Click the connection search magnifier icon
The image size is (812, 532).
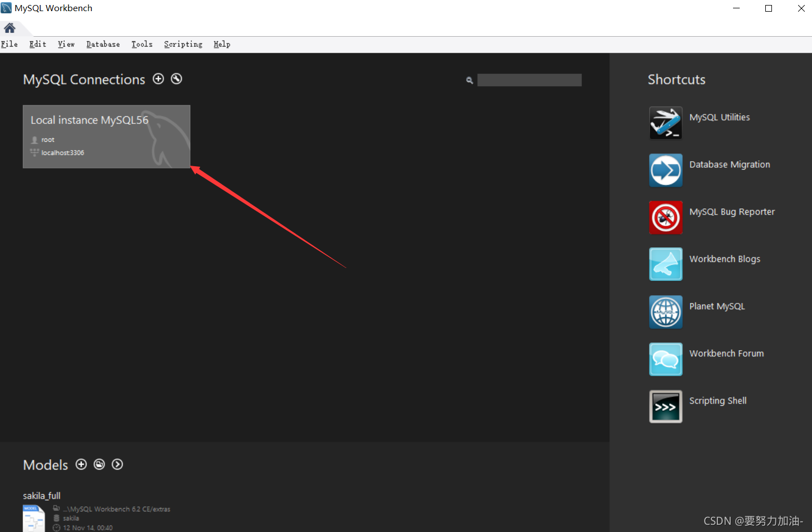tap(469, 81)
